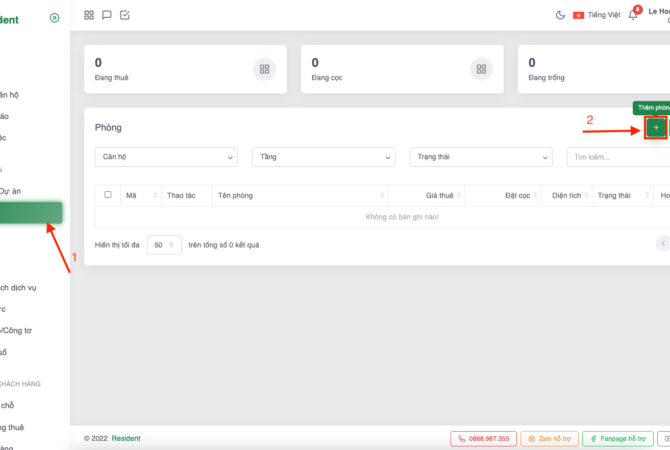This screenshot has height=450, width=670.
Task: Click the Fanpage hỗ trợ button
Action: pyautogui.click(x=618, y=438)
